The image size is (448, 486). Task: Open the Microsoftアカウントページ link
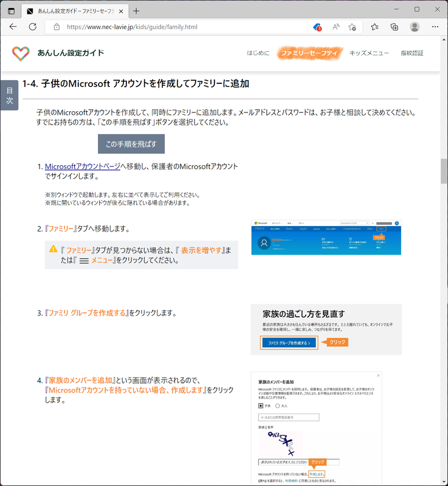(x=83, y=166)
